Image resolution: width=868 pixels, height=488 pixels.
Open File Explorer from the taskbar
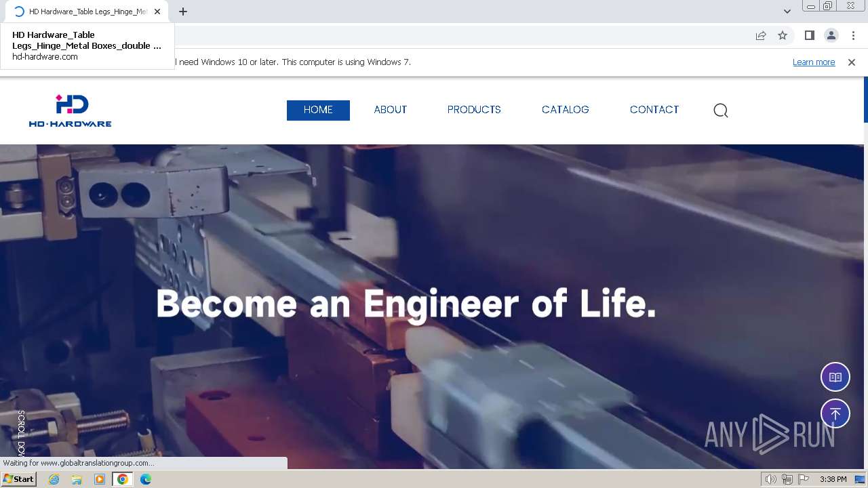[77, 479]
